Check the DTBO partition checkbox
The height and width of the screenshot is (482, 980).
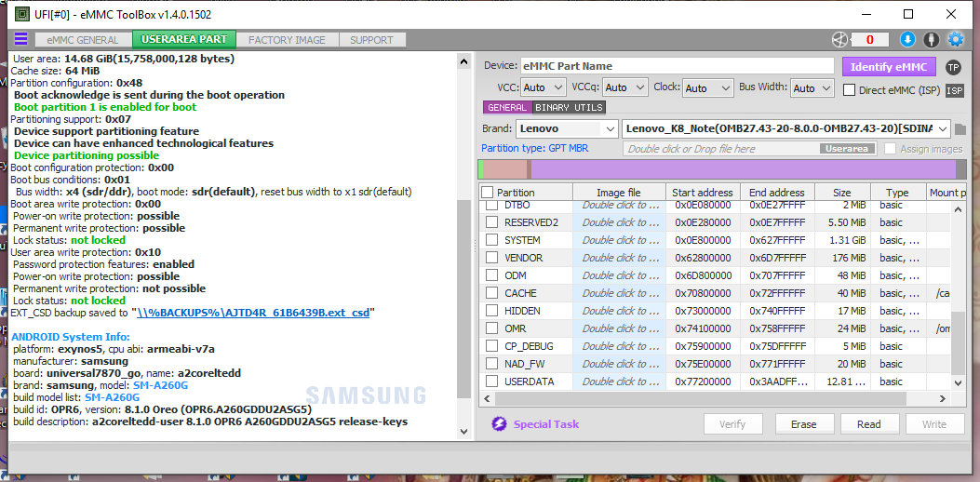[492, 205]
